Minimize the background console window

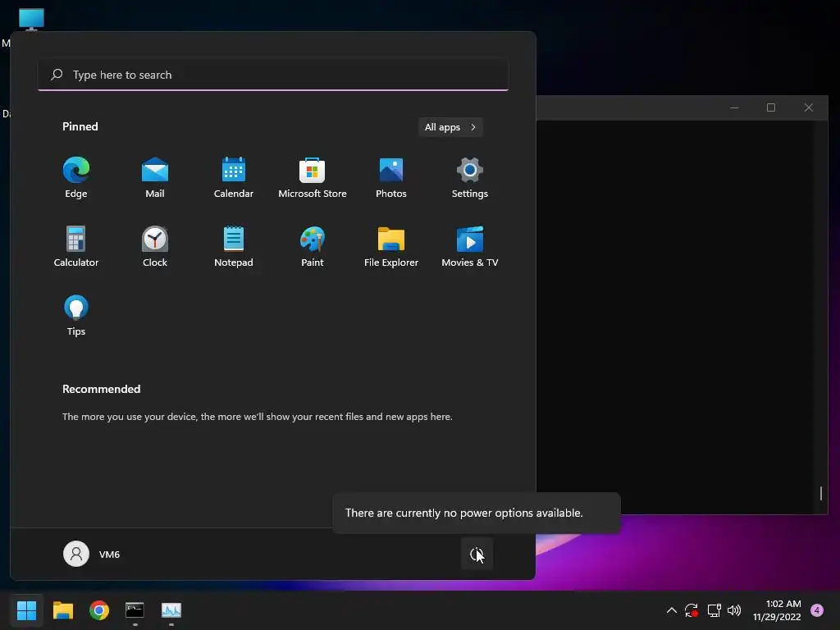[x=734, y=107]
